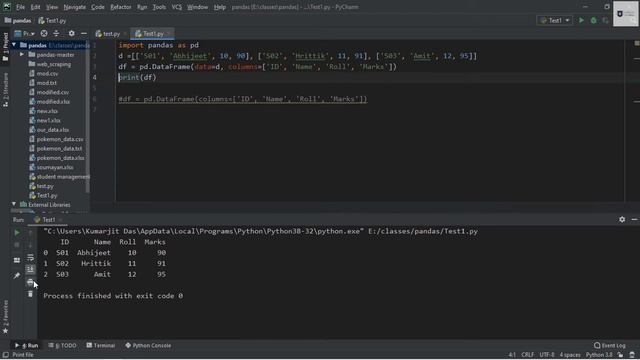Select web_scraping folder in project tree
The image size is (640, 360).
tap(50, 64)
